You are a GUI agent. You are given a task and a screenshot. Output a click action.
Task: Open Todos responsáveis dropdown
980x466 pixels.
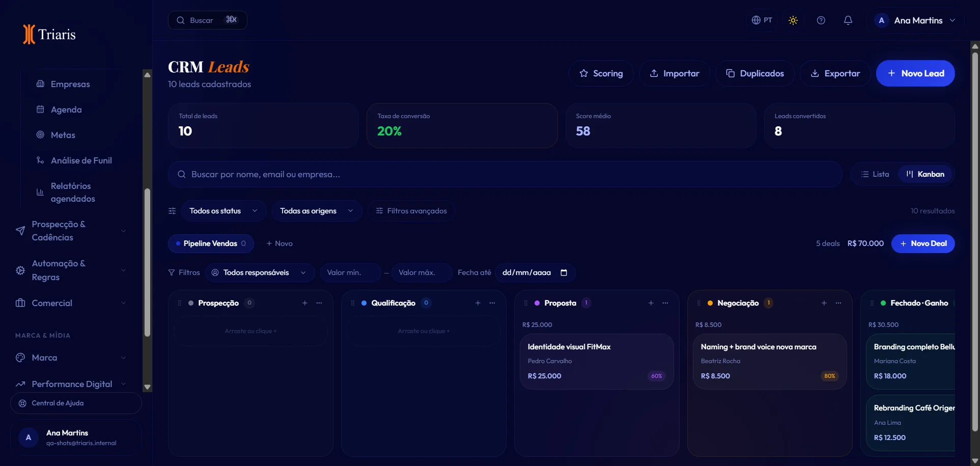coord(260,272)
